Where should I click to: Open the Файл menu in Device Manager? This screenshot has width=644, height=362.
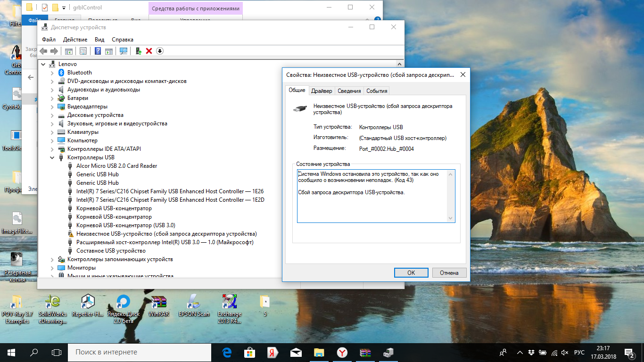[49, 40]
